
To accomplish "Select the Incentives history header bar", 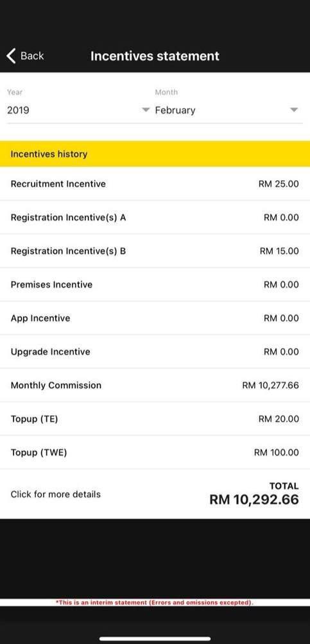I will (155, 154).
